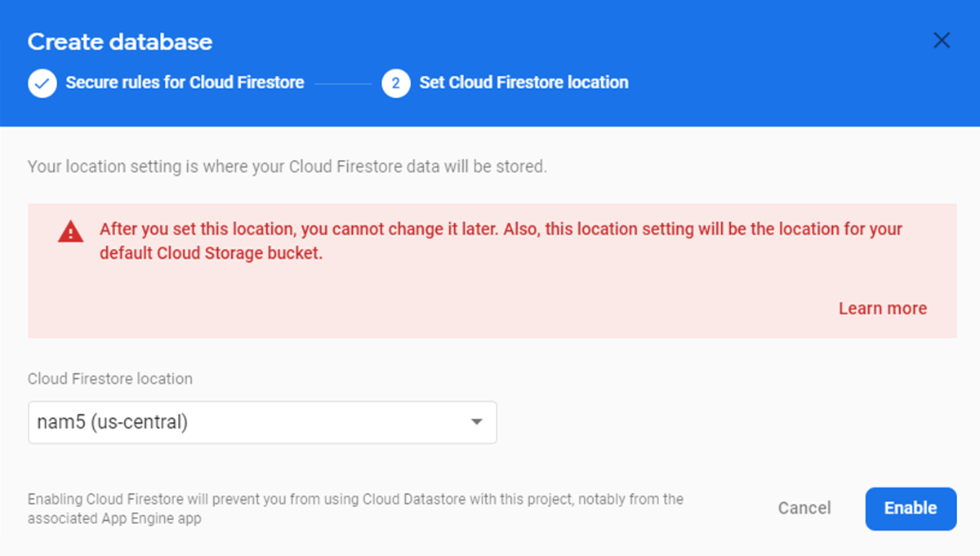Go back to Secure rules step
Viewport: 980px width, 556px height.
185,82
